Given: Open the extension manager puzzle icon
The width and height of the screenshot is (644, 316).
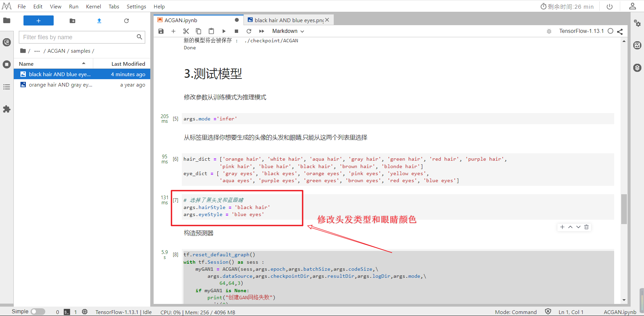Looking at the screenshot, I should (x=7, y=109).
